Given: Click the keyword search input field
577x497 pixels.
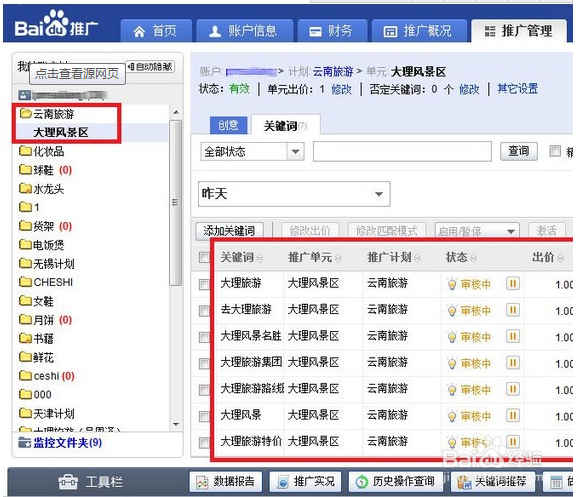Looking at the screenshot, I should click(x=402, y=152).
